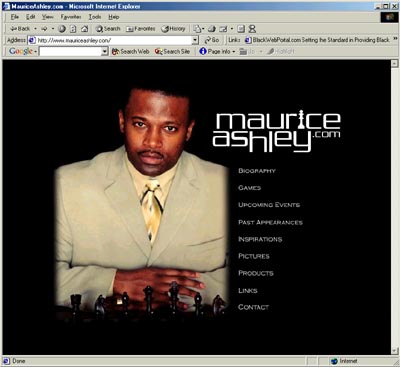Image resolution: width=400 pixels, height=367 pixels.
Task: Open the File menu
Action: pos(15,17)
